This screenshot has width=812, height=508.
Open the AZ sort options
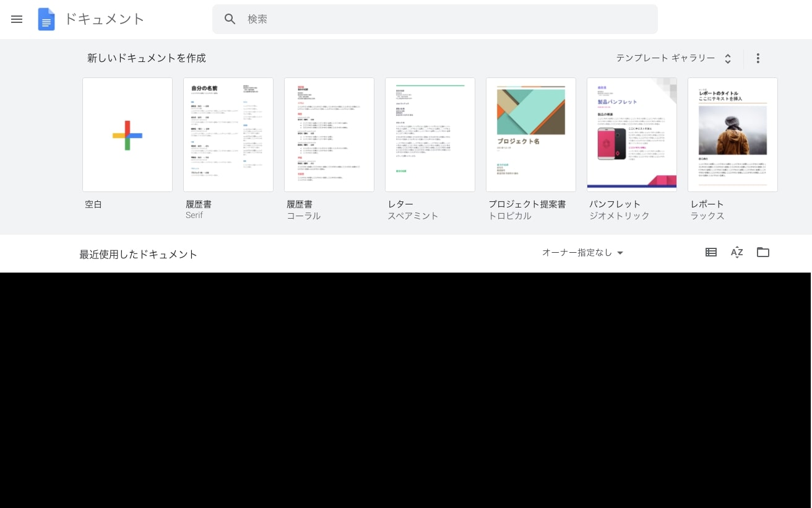point(736,252)
